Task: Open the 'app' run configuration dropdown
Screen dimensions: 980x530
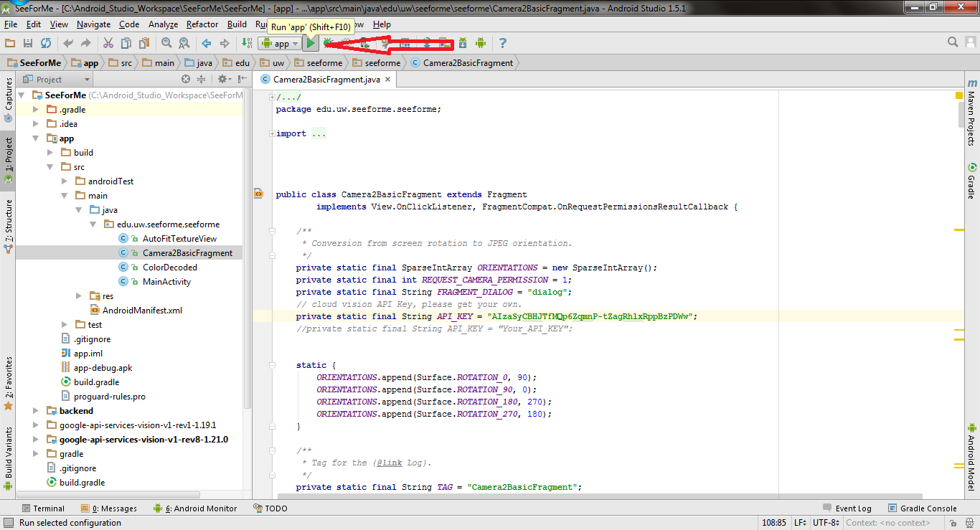Action: click(280, 44)
